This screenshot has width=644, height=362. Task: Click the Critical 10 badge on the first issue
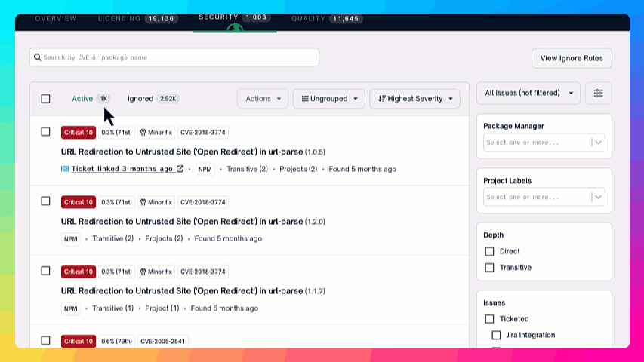coord(79,133)
